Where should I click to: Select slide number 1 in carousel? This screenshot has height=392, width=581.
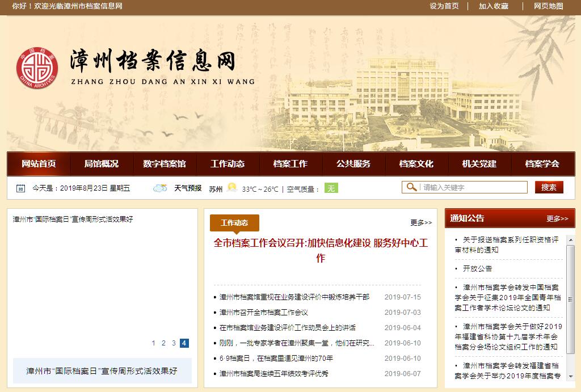pyautogui.click(x=153, y=343)
